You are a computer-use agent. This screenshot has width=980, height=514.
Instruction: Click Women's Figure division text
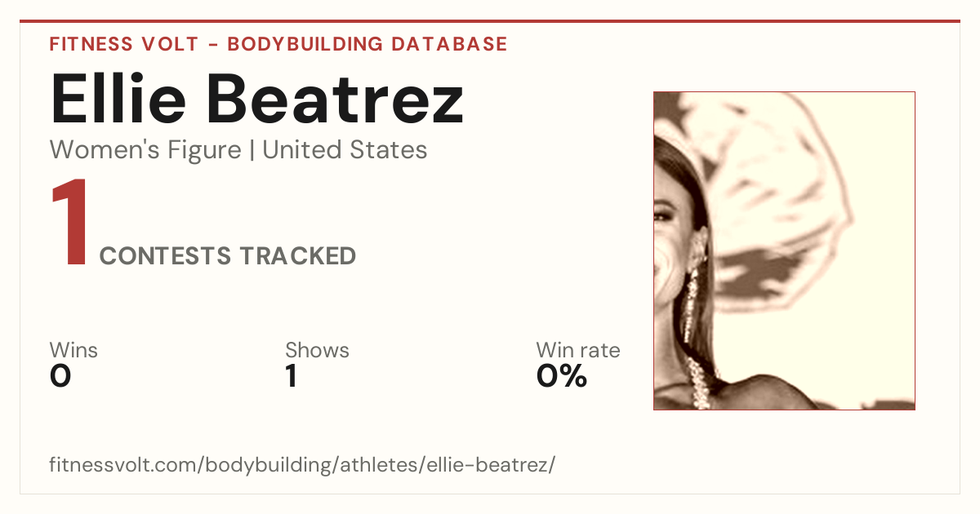click(145, 150)
